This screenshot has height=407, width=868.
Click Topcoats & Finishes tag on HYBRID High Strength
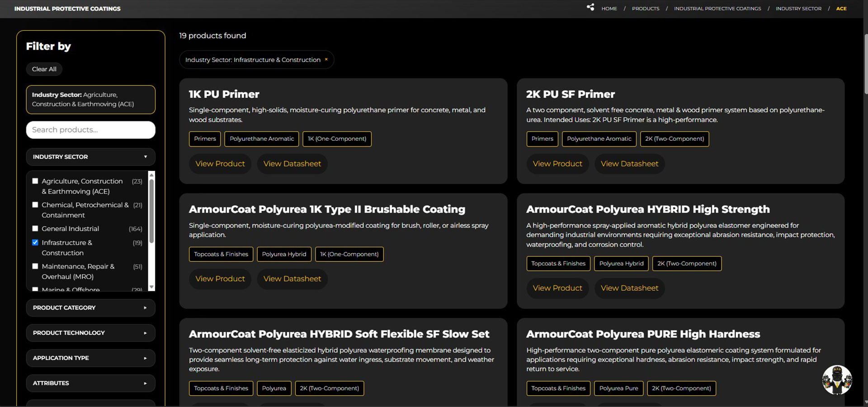click(x=558, y=264)
